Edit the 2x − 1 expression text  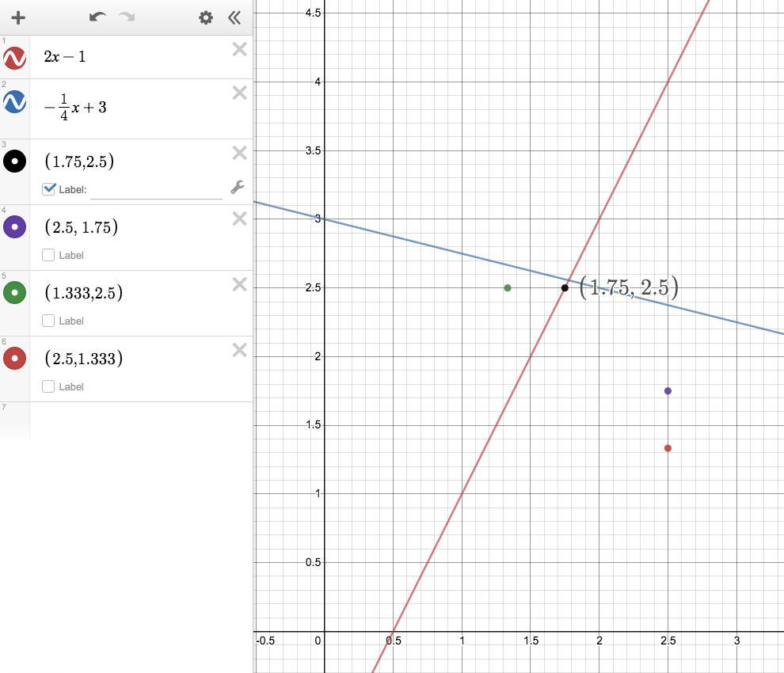65,56
